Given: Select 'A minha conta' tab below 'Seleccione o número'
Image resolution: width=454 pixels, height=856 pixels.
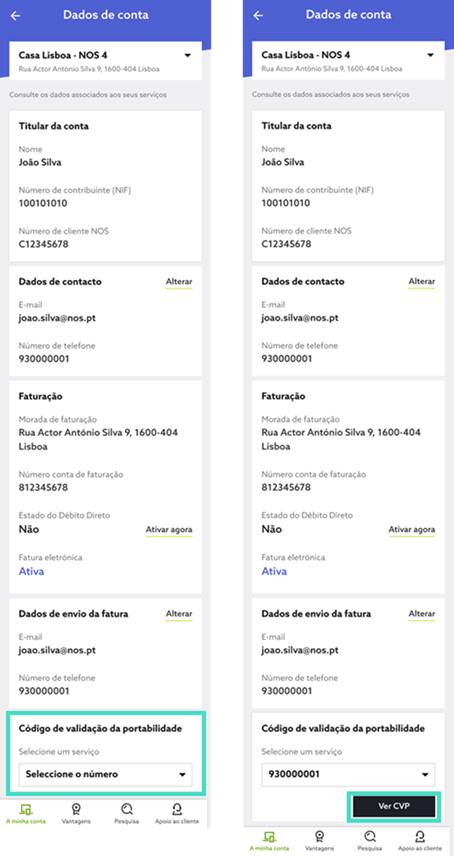Looking at the screenshot, I should point(26,813).
